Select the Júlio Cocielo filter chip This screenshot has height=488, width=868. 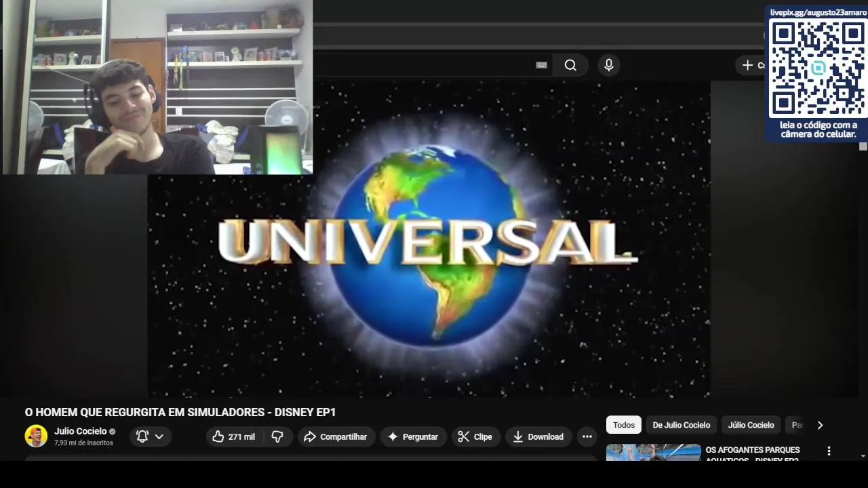click(751, 425)
